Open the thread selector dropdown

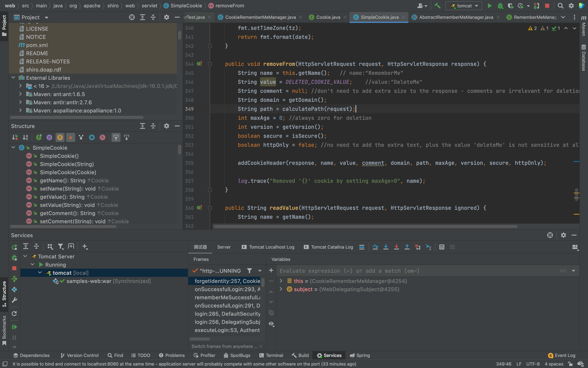(260, 271)
